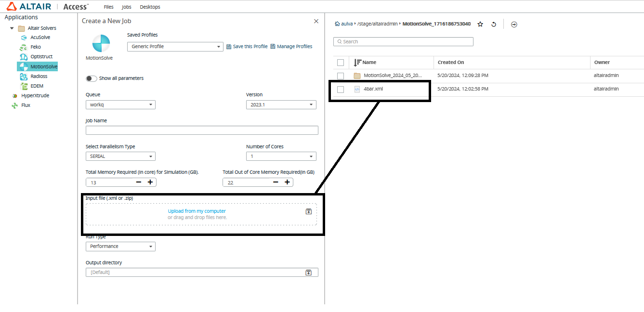Image resolution: width=644 pixels, height=312 pixels.
Task: Open the MotionSolve_2024_05_20... folder name
Action: [393, 75]
